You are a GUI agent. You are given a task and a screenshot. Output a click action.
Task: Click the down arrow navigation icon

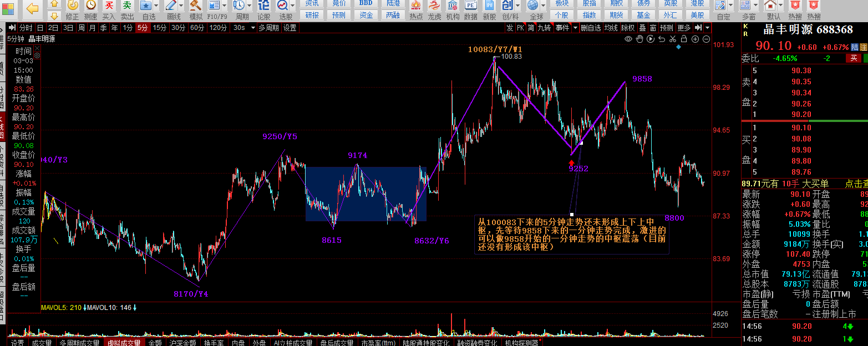[54, 16]
